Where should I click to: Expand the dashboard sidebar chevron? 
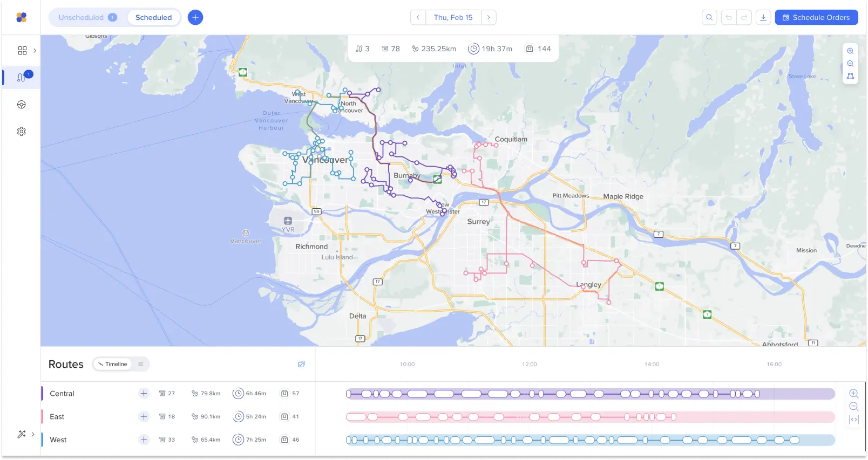(x=35, y=50)
